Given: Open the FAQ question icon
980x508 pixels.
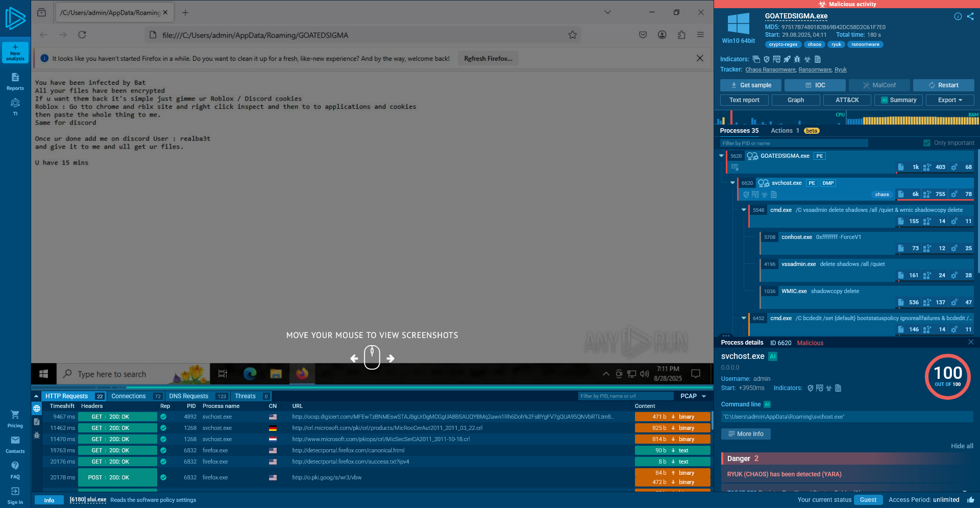Looking at the screenshot, I should pos(15,466).
